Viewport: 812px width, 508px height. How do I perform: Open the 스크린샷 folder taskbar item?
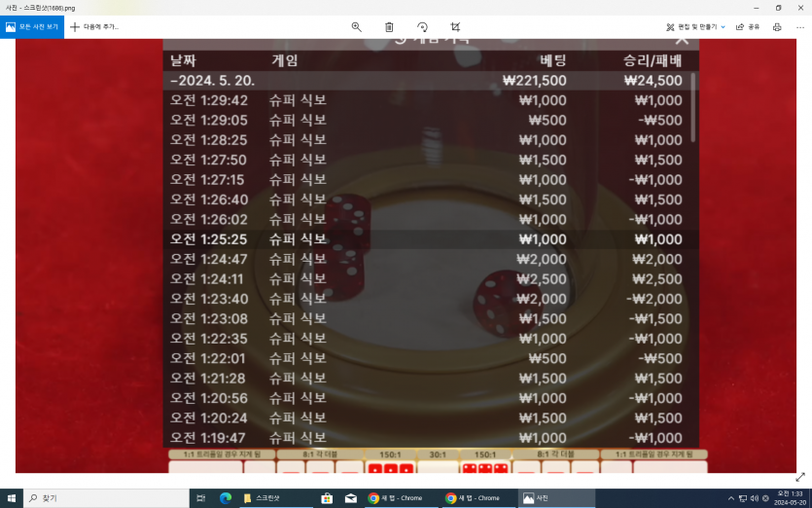(x=276, y=498)
